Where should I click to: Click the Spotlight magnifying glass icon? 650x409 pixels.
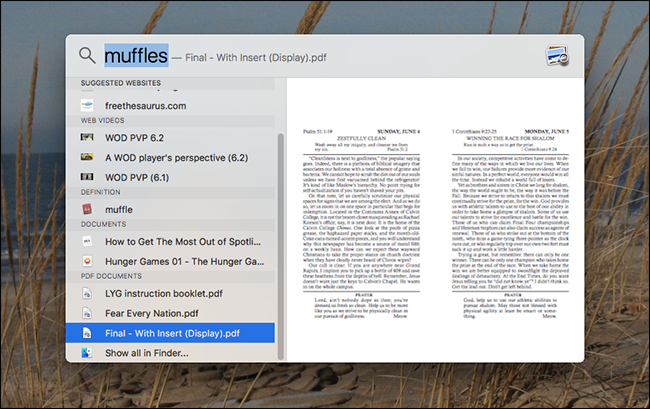[87, 55]
